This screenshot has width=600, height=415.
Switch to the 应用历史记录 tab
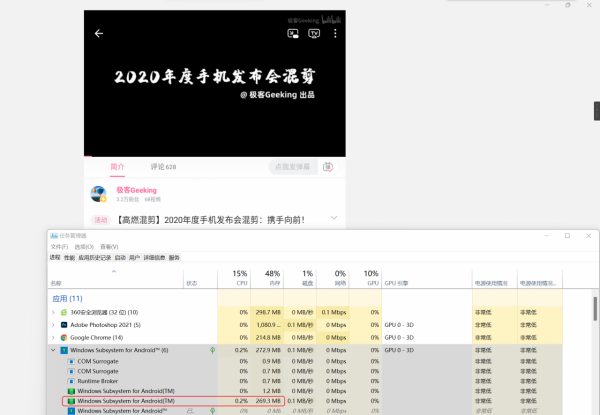(95, 258)
